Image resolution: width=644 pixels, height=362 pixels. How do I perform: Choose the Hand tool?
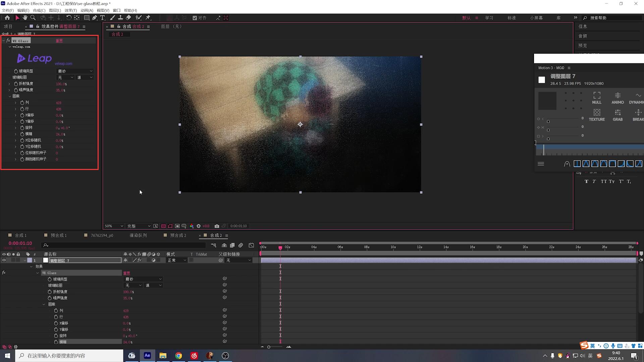pyautogui.click(x=25, y=18)
